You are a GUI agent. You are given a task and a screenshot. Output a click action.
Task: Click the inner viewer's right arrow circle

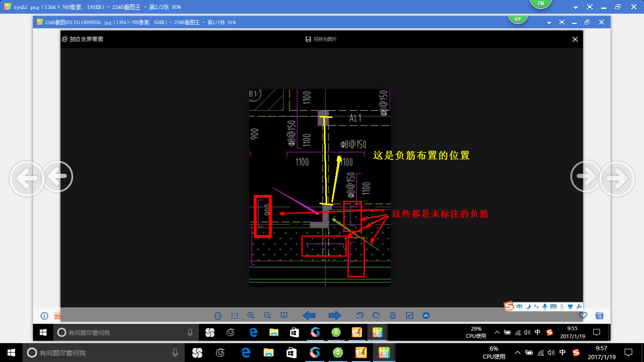(x=586, y=177)
